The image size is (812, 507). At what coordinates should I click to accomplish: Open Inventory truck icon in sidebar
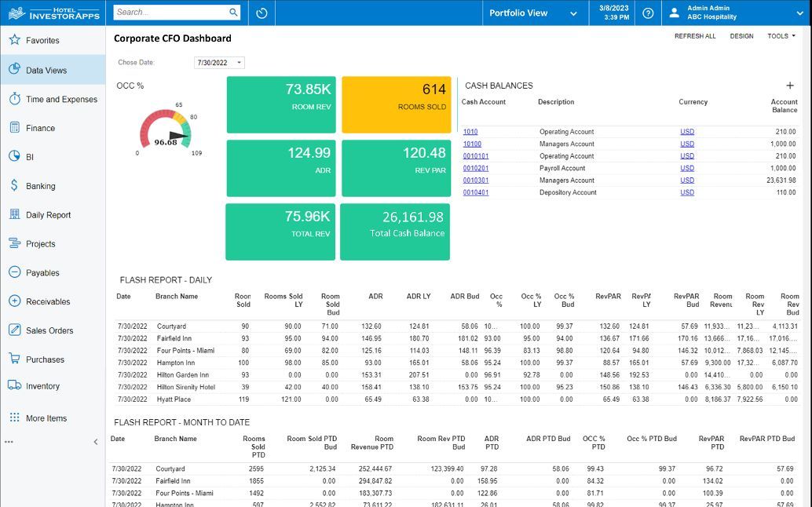[x=14, y=386]
